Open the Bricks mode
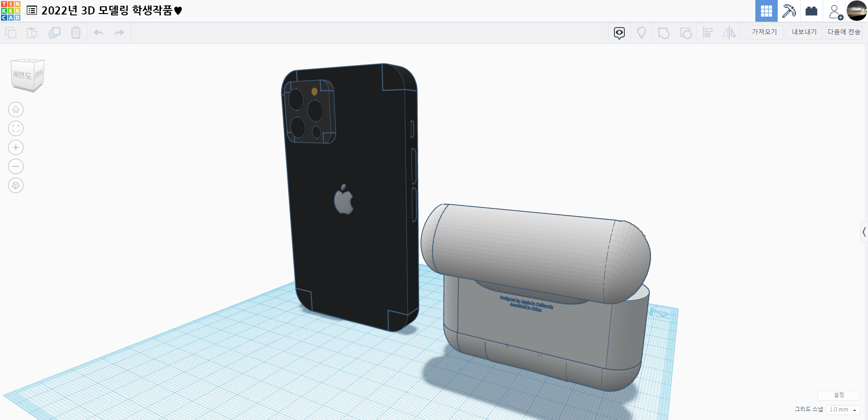 [x=811, y=11]
